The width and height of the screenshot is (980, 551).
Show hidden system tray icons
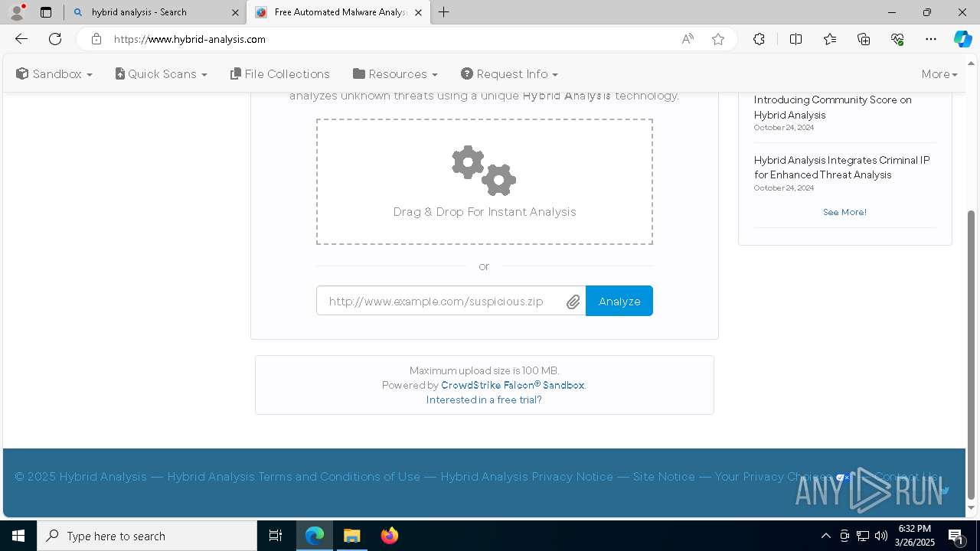point(825,536)
